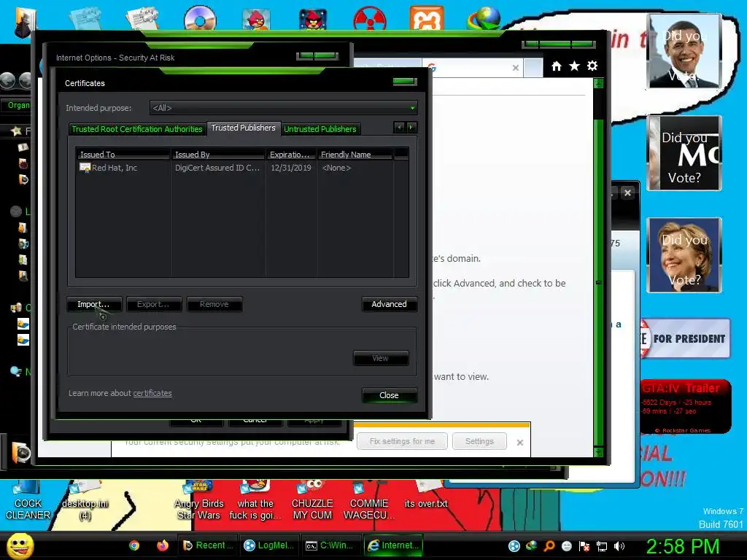Switch to the LogMeIn taskbar window

268,545
